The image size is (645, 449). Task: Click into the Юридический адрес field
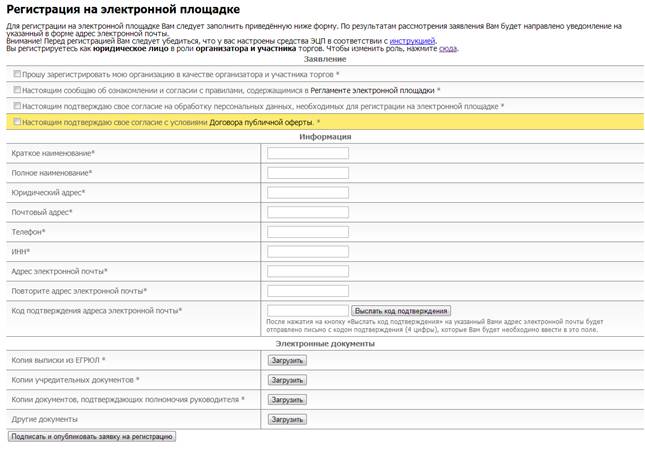[308, 192]
